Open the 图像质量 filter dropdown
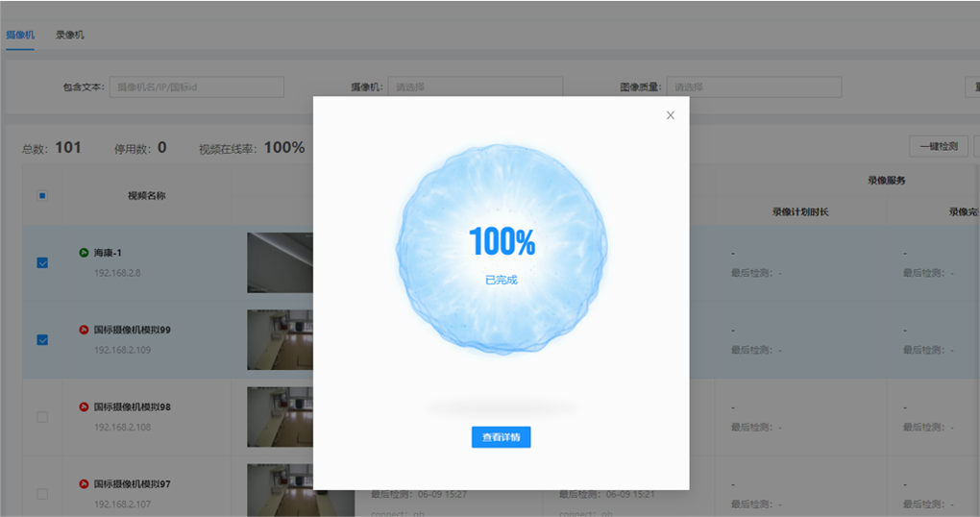Viewport: 980px width, 517px height. (x=753, y=87)
